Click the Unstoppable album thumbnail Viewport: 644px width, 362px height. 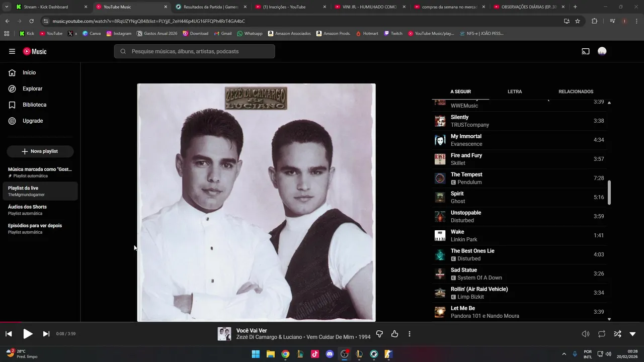440,216
